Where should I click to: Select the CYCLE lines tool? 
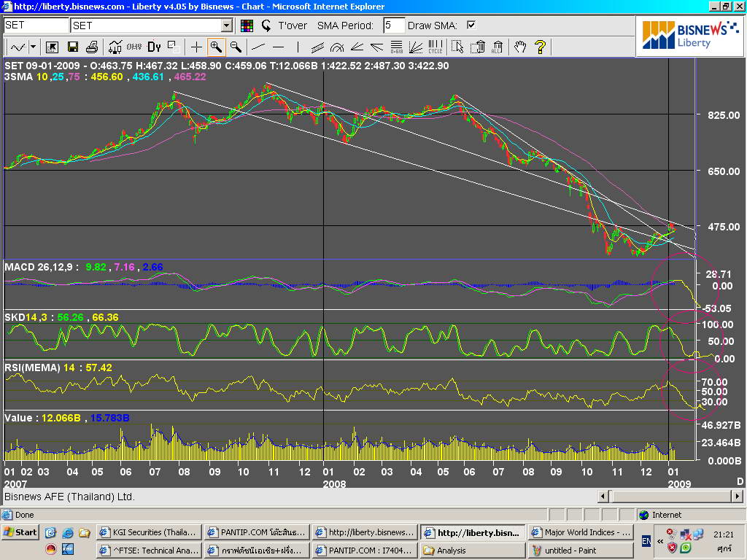(436, 47)
